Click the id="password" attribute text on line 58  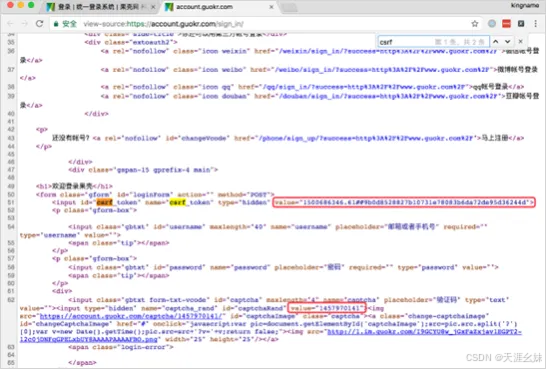[x=180, y=267]
